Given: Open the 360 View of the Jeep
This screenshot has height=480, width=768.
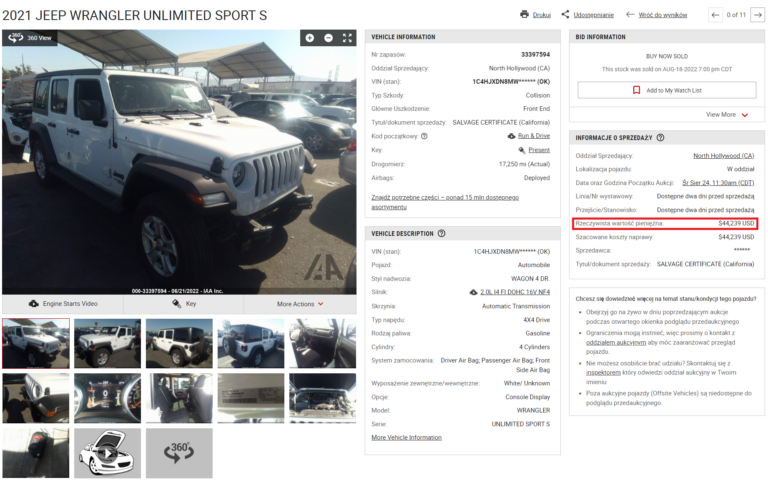Looking at the screenshot, I should coord(30,38).
